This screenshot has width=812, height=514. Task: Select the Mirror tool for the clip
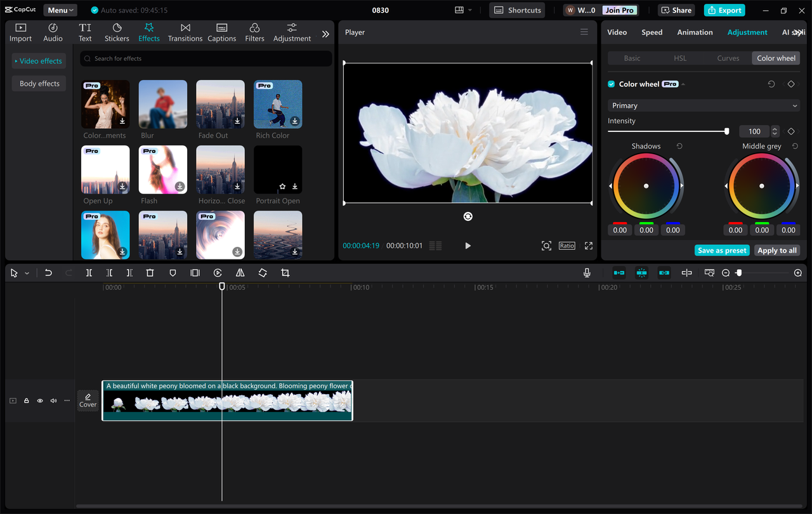pyautogui.click(x=240, y=272)
